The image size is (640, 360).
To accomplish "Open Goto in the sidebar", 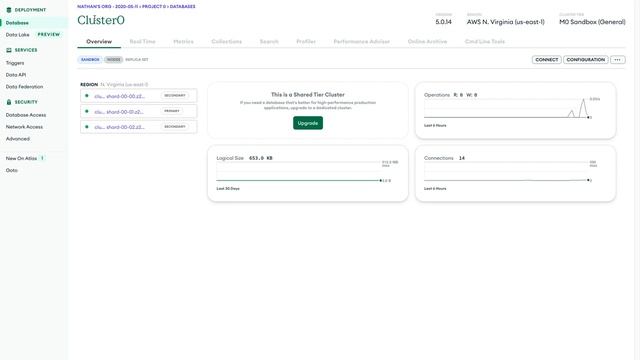I will tap(12, 170).
